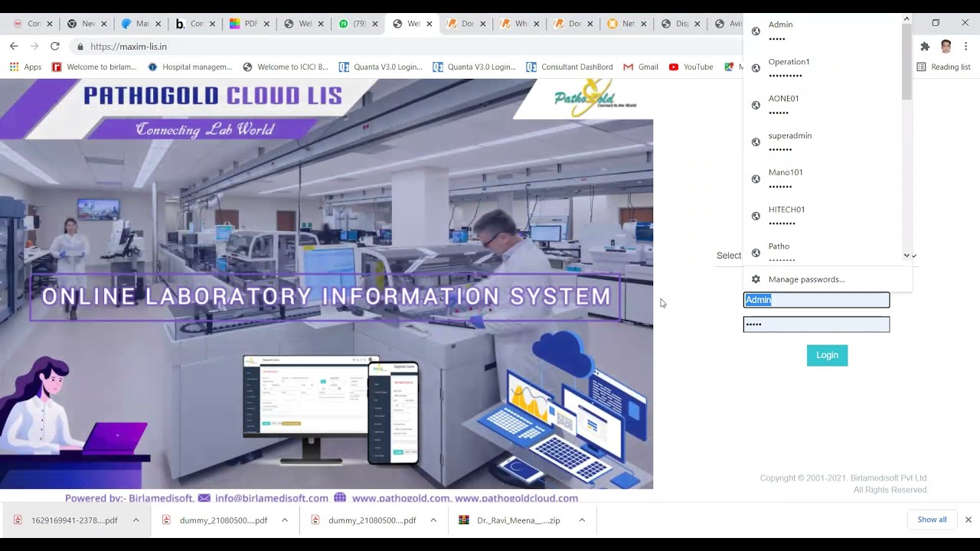Viewport: 980px width, 551px height.
Task: Close the Disp tab
Action: (697, 24)
